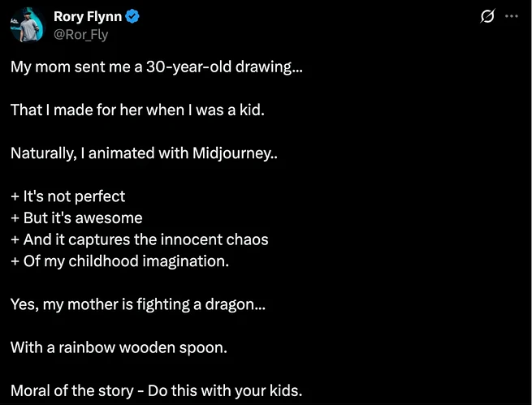Screen dimensions: 532x405
Task: Click Rory Flynn's profile avatar
Action: [27, 24]
